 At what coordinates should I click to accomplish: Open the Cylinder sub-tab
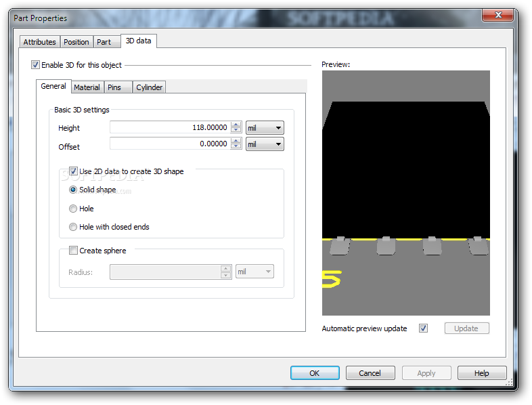(x=149, y=87)
